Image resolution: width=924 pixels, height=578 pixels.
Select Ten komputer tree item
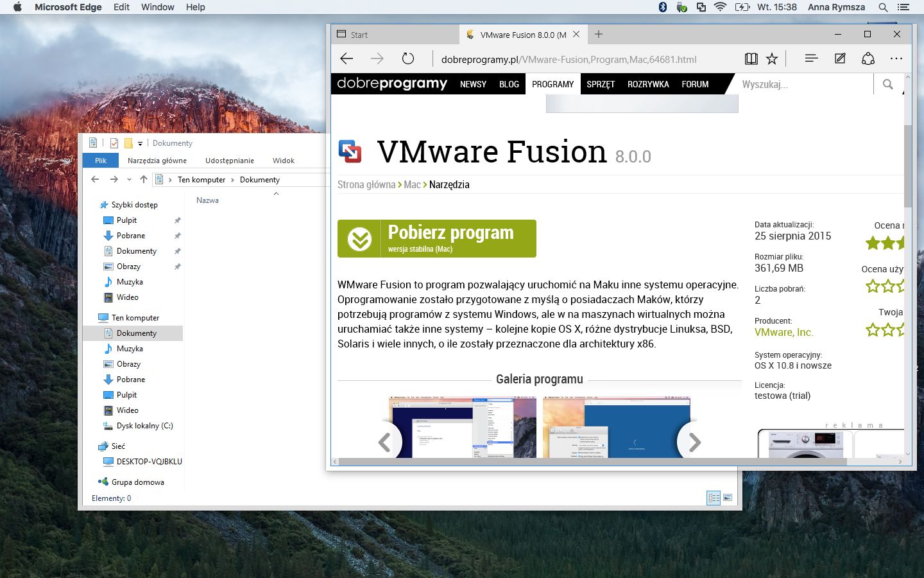pyautogui.click(x=135, y=318)
